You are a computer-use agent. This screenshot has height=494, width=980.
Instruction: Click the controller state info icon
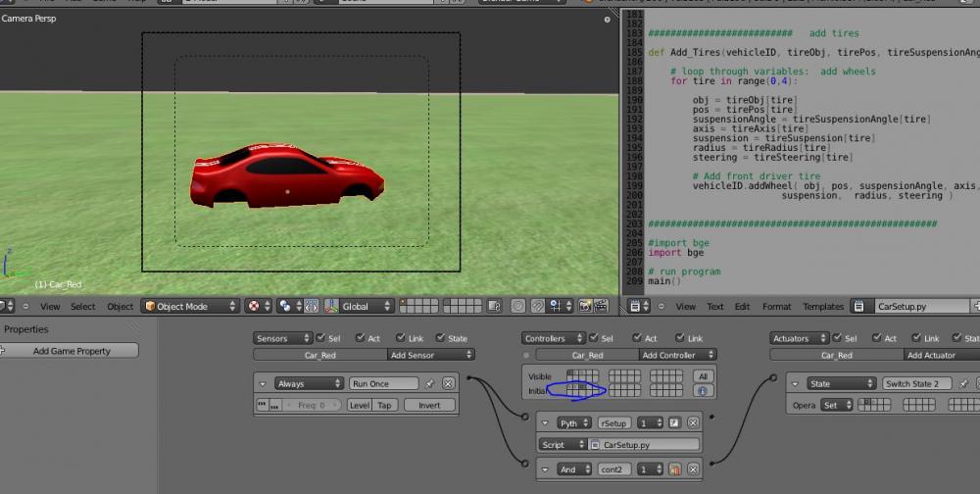(x=702, y=390)
